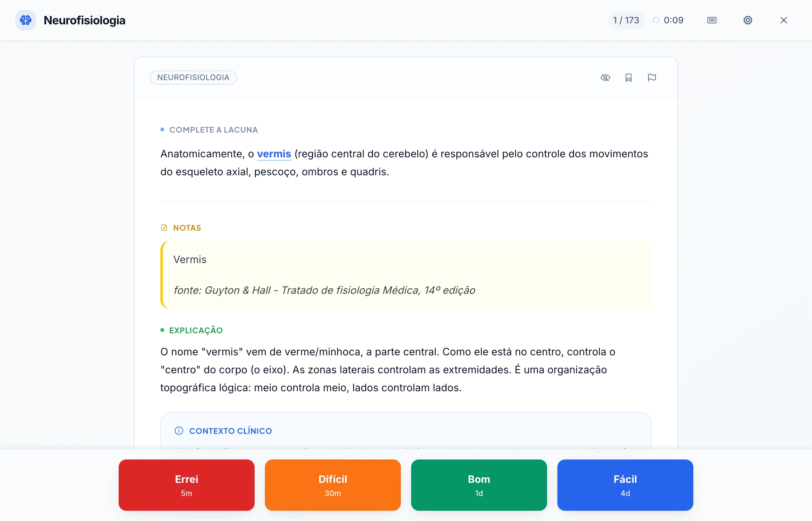The image size is (812, 521).
Task: Open the vermis hyperlink in the question
Action: [274, 153]
